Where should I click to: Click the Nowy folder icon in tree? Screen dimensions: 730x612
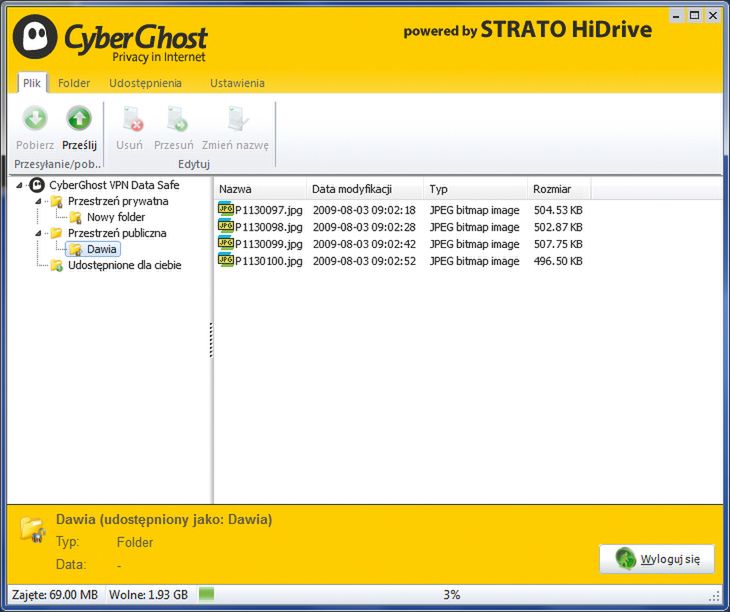75,217
